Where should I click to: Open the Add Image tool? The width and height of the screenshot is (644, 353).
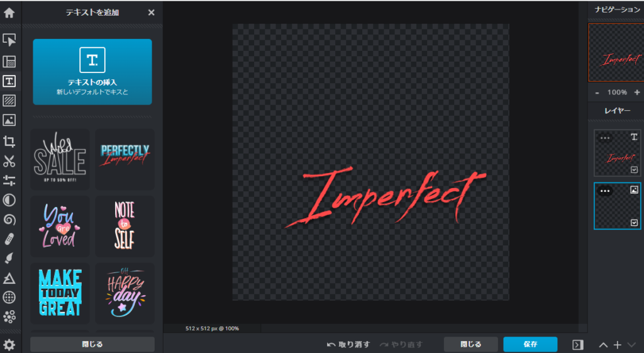pos(9,120)
